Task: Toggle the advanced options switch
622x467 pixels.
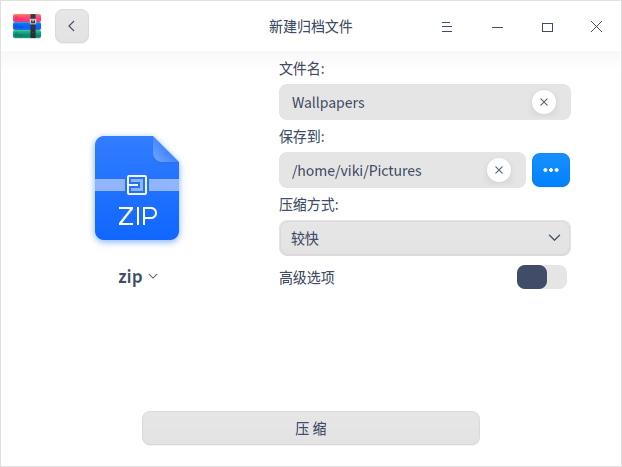Action: [x=541, y=277]
